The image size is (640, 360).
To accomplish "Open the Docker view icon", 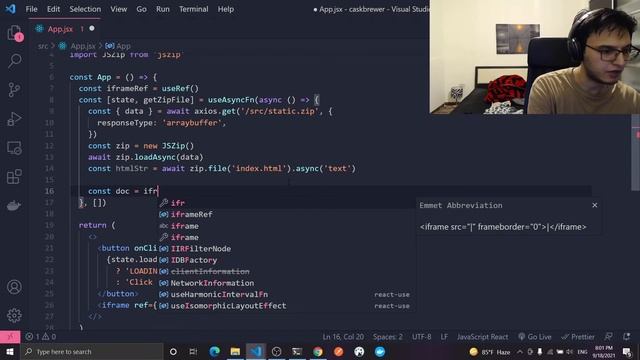I will pos(14,206).
